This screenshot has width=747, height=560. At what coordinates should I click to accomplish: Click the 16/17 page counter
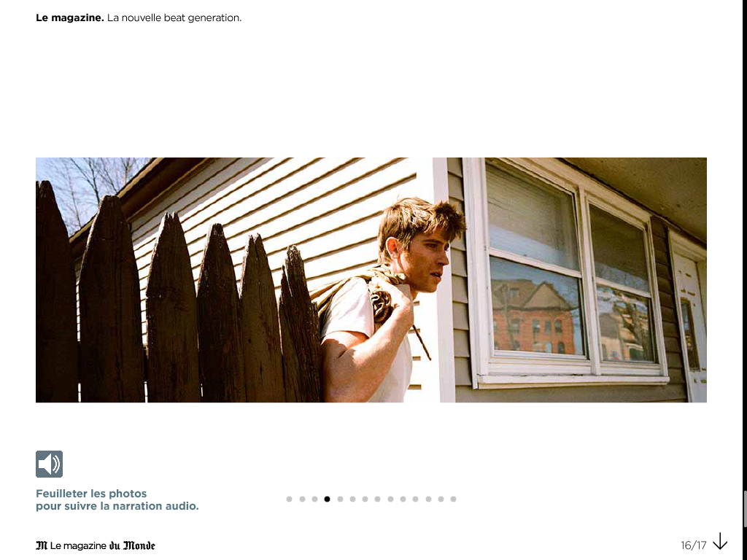[x=693, y=545]
